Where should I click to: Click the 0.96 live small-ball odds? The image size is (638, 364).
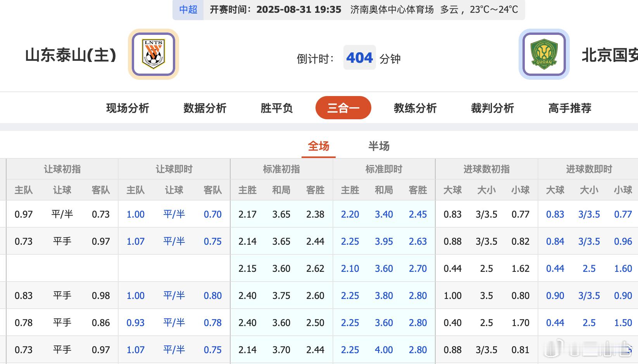[623, 241]
